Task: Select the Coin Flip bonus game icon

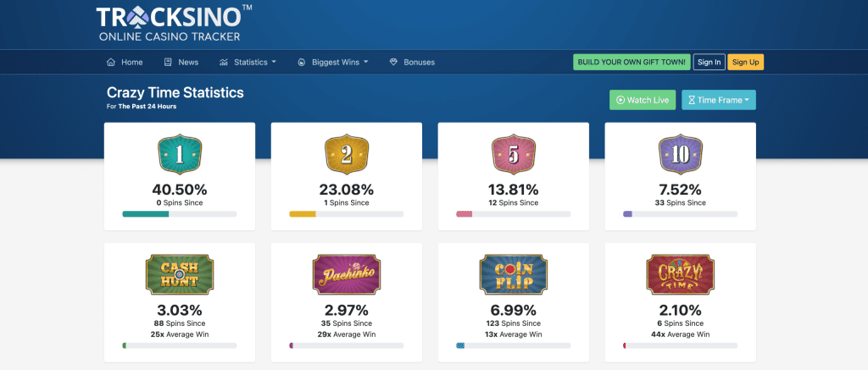Action: tap(513, 274)
